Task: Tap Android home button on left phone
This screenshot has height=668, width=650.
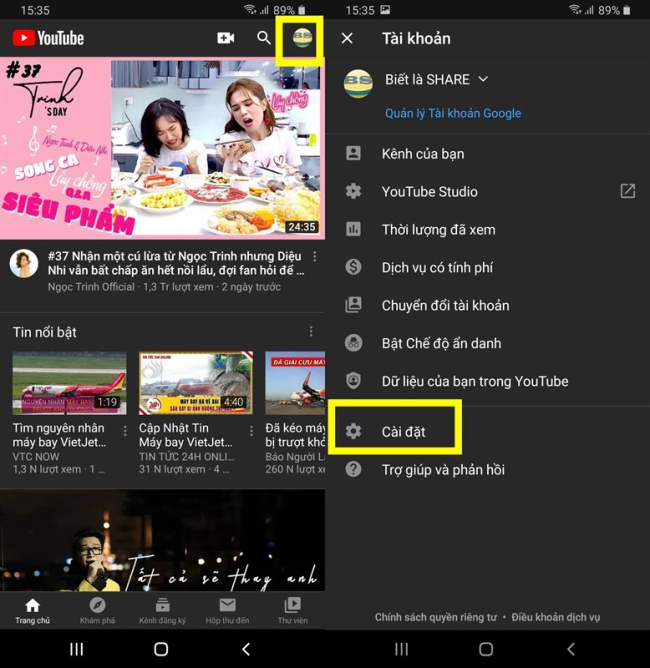Action: click(161, 649)
